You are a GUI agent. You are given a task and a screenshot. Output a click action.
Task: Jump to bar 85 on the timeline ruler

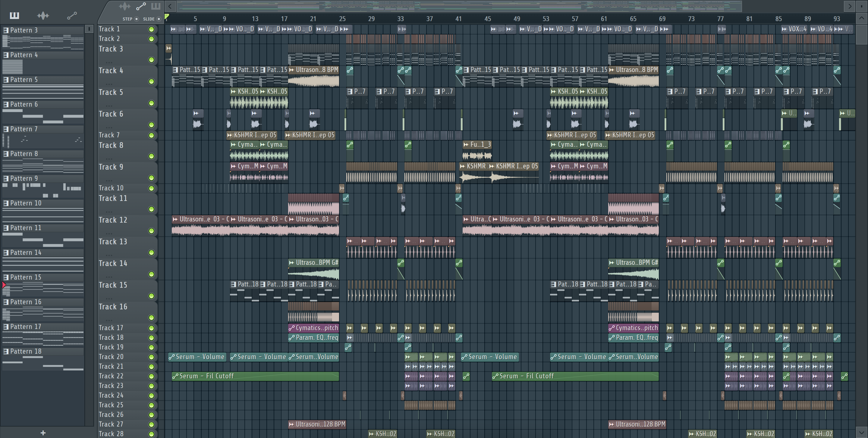click(x=778, y=19)
